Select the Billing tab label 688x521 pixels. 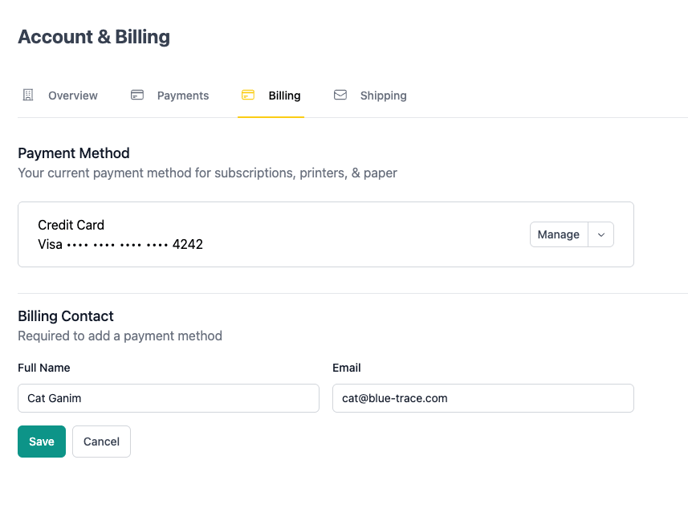[284, 96]
